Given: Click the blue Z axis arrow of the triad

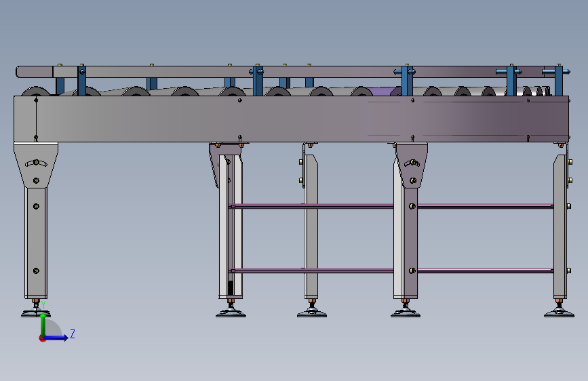Looking at the screenshot, I should coord(57,338).
